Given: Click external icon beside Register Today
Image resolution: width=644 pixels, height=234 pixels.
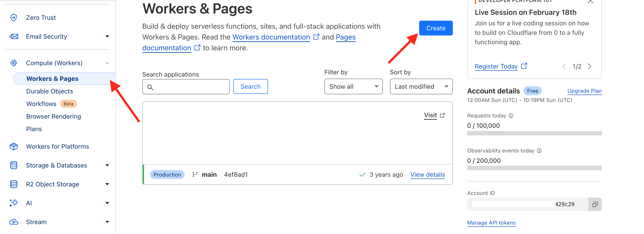Looking at the screenshot, I should (x=524, y=66).
